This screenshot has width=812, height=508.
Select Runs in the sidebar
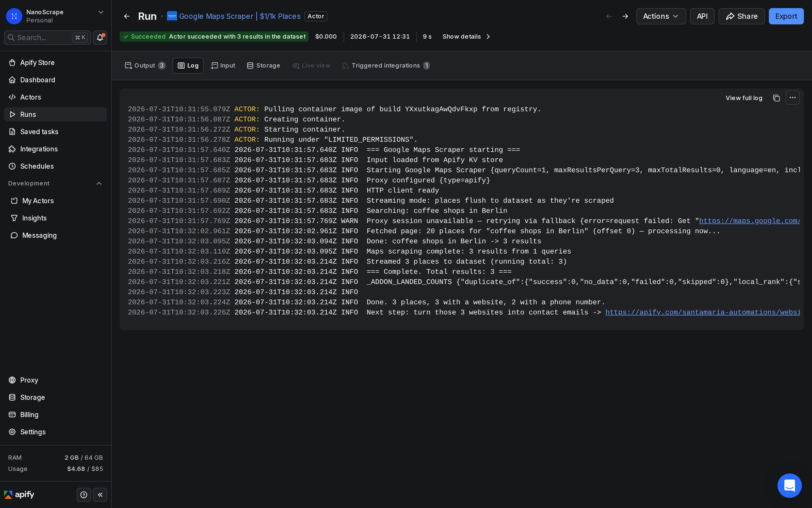coord(55,114)
